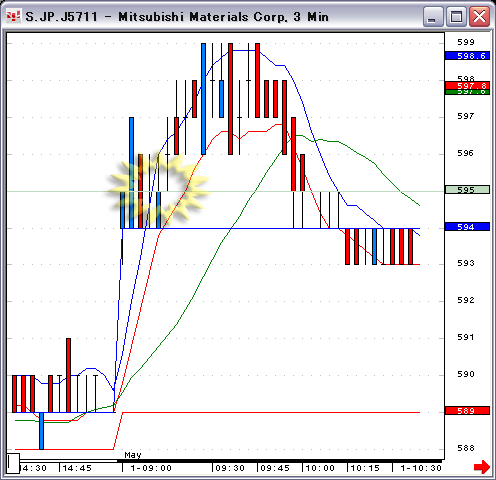
Task: Click the yellow starburst signal marker on chart
Action: [x=159, y=189]
